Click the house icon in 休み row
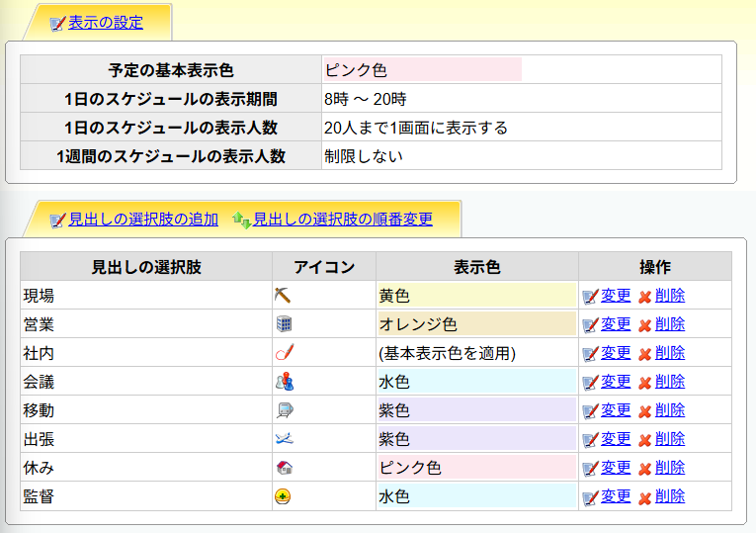 [283, 467]
